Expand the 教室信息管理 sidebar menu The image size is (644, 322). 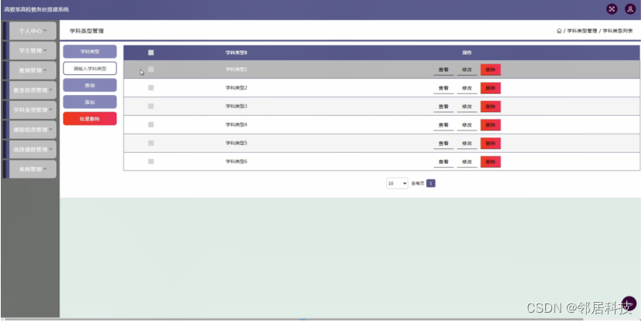[32, 90]
